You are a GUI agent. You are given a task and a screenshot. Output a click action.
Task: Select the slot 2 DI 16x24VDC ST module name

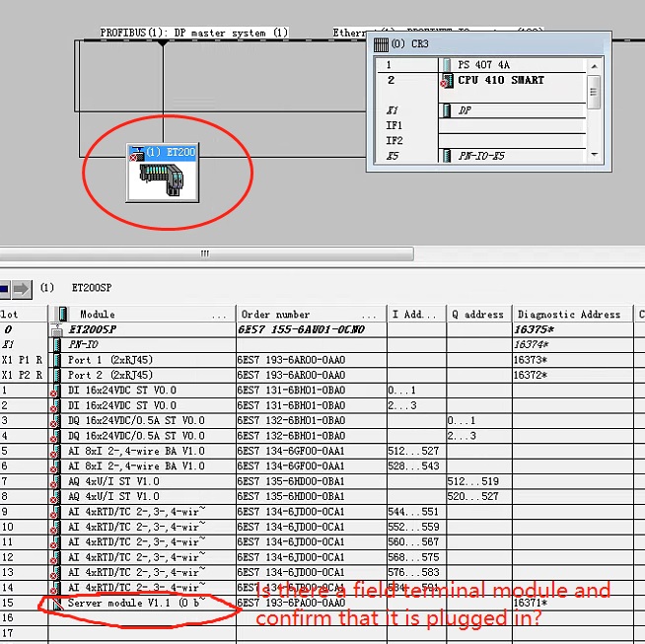(x=122, y=405)
